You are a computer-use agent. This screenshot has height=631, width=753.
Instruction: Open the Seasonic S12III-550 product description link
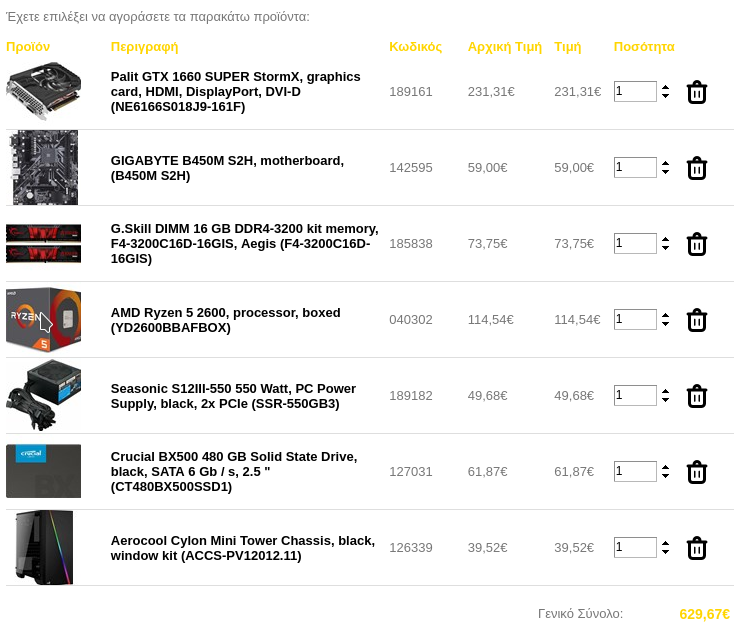pos(233,396)
